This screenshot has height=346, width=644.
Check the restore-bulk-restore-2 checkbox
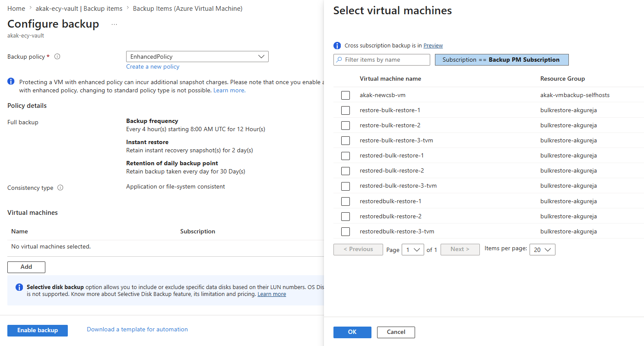tap(346, 126)
